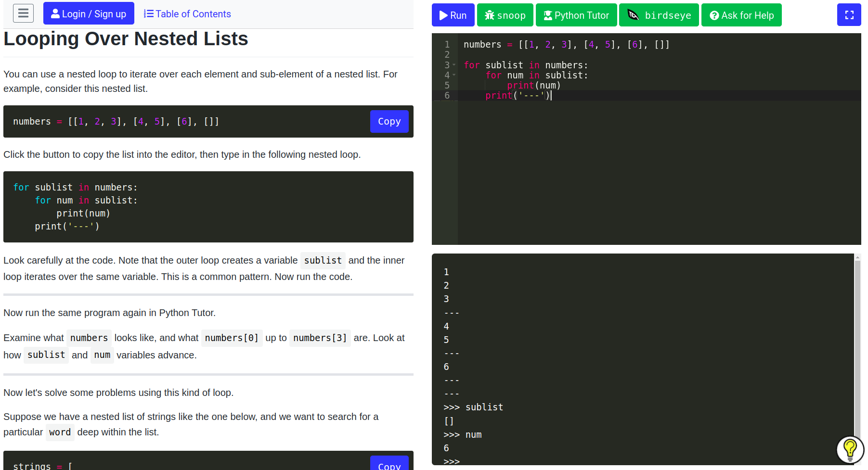Copy the strings list code
This screenshot has height=470, width=868.
pos(389,465)
